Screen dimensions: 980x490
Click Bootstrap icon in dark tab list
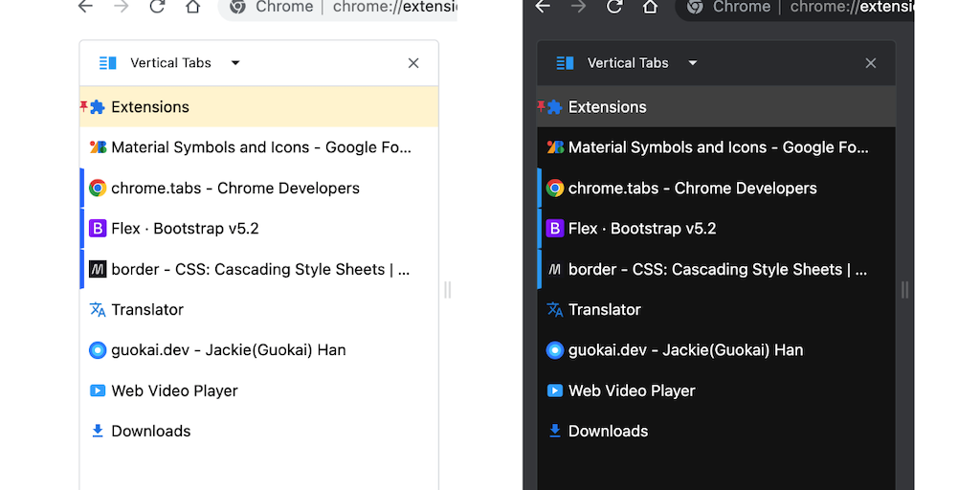tap(554, 229)
